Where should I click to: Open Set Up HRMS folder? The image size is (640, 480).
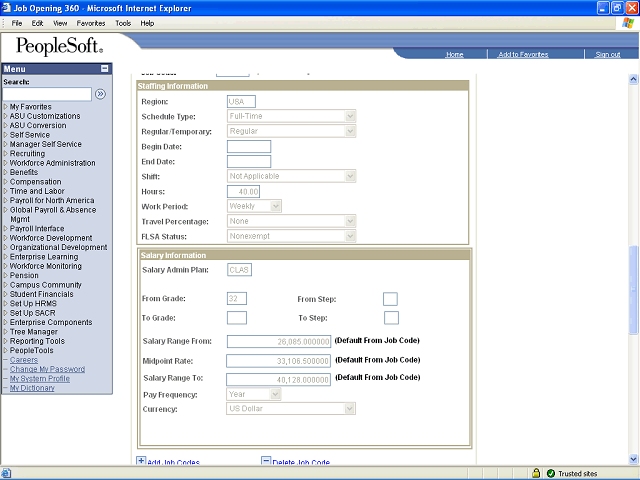pyautogui.click(x=33, y=303)
